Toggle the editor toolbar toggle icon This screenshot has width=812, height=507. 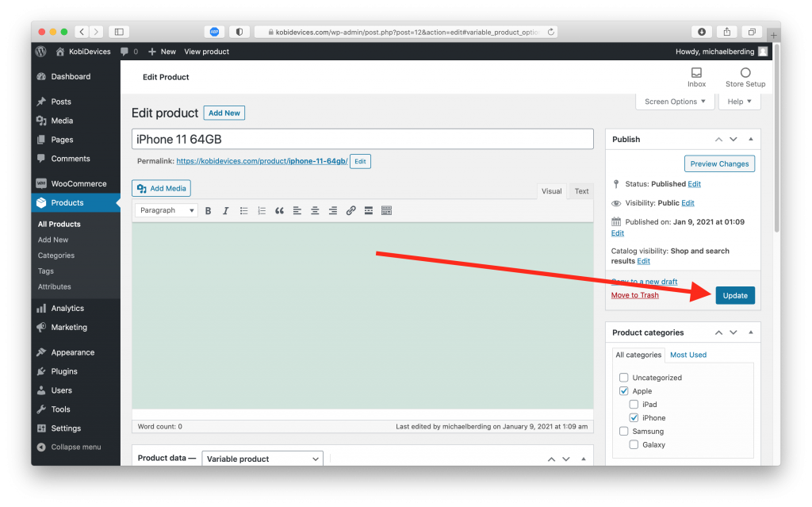click(386, 210)
